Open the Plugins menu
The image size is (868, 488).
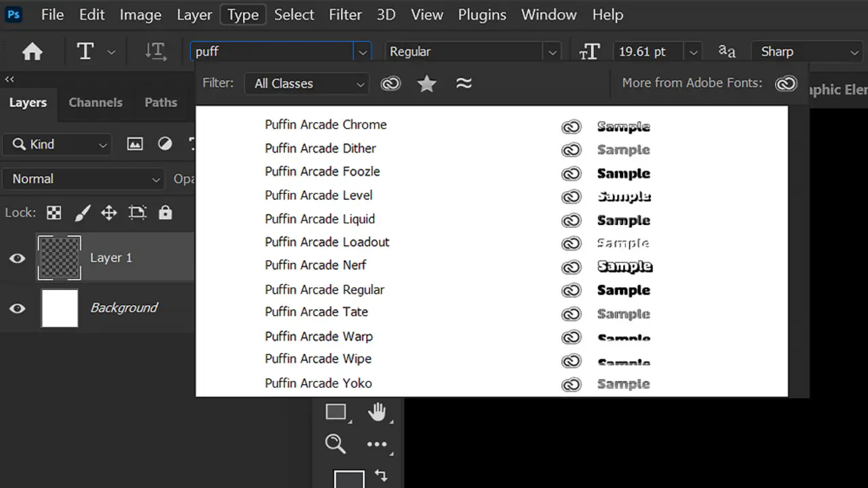click(x=482, y=14)
